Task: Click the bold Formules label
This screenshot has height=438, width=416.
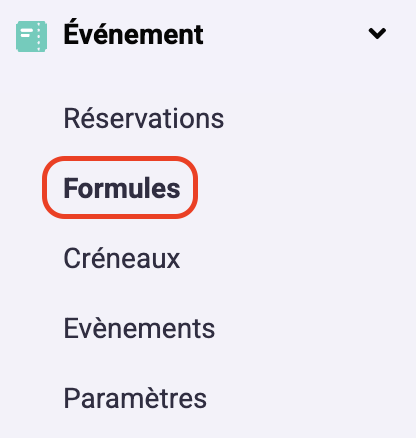Action: 122,188
